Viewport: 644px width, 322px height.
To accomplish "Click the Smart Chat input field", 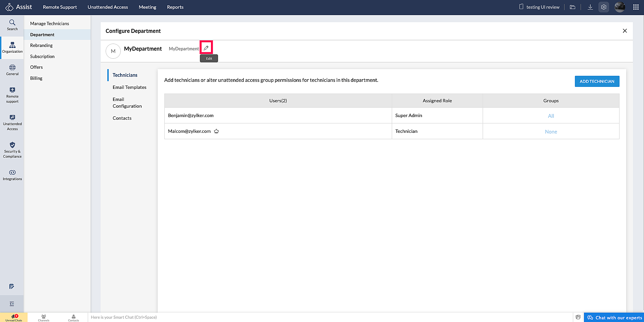I will pos(330,317).
